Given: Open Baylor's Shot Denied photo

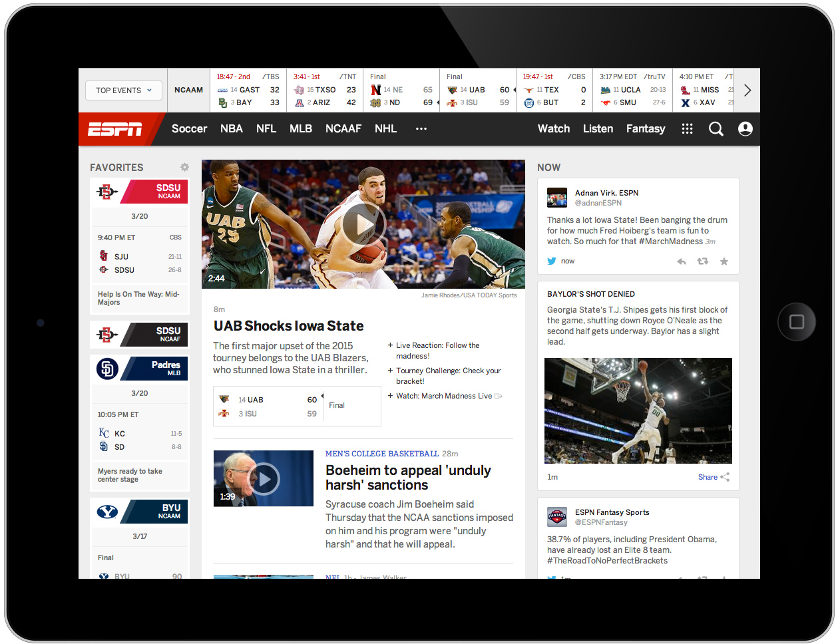Looking at the screenshot, I should click(x=638, y=410).
